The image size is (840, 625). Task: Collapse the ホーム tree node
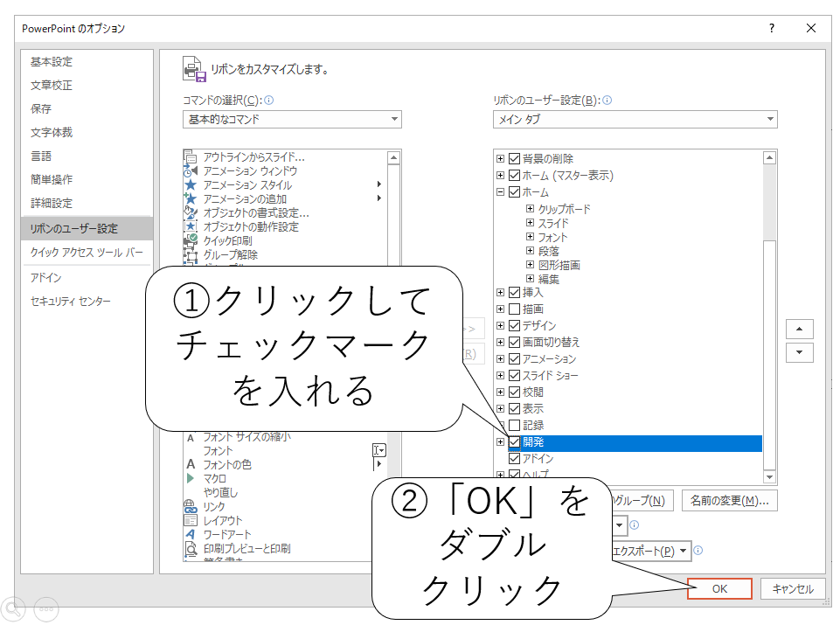(x=500, y=191)
